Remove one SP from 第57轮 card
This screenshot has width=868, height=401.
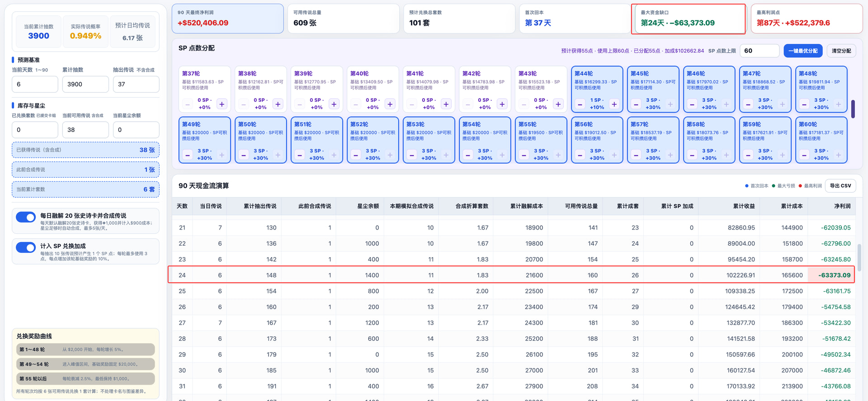(x=636, y=155)
